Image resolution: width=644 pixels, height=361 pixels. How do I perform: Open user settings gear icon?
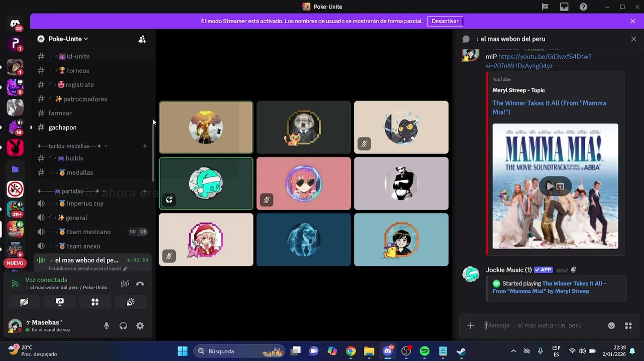click(140, 326)
